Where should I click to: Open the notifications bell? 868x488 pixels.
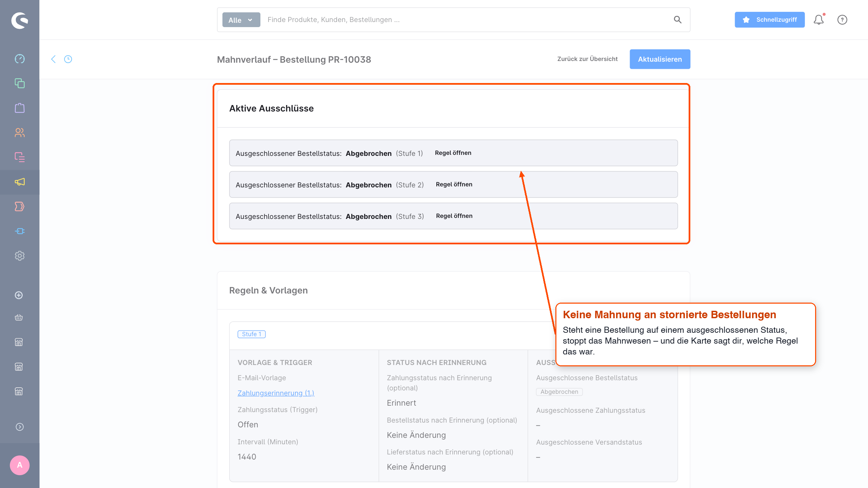click(819, 20)
